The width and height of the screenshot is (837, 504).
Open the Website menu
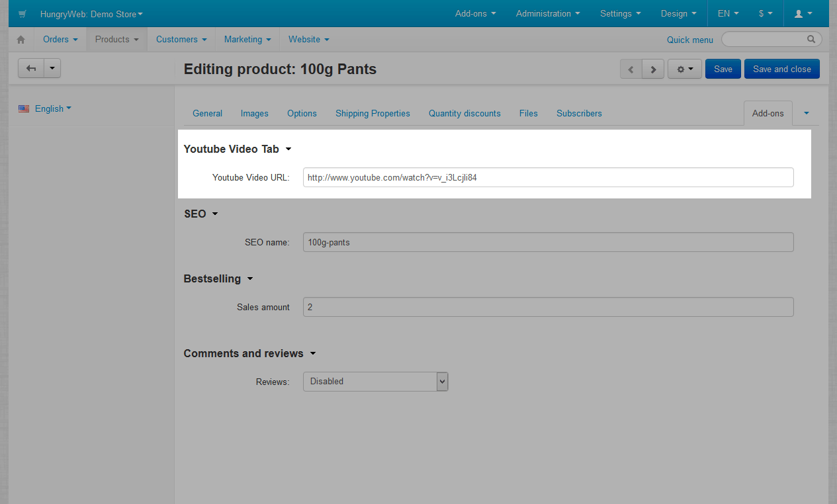(x=309, y=39)
